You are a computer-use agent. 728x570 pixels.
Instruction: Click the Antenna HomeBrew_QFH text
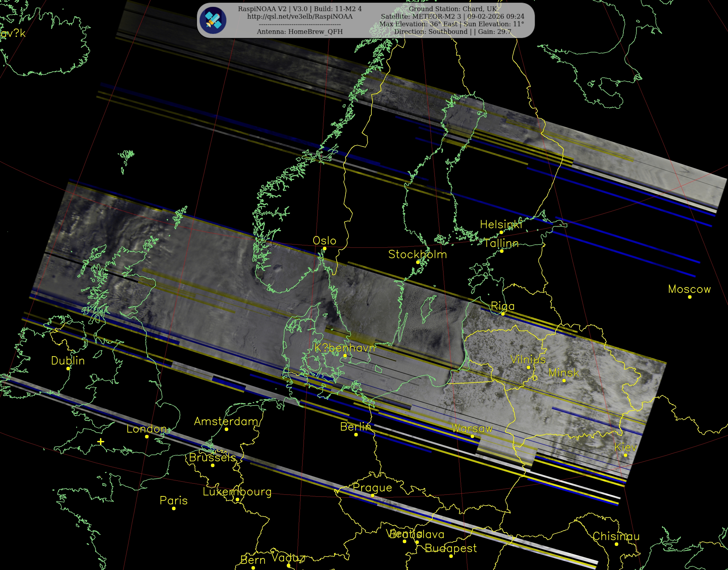[300, 32]
